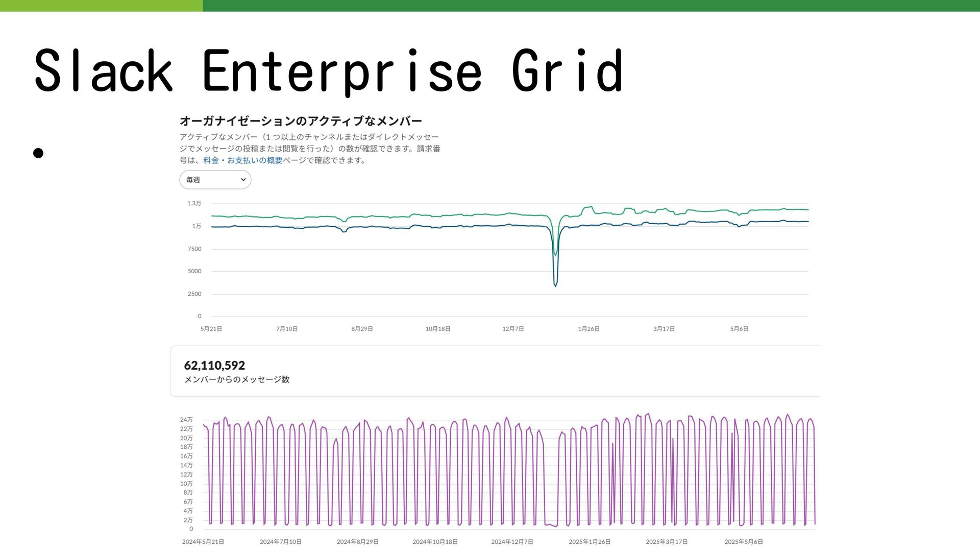Click the 2025年3月17日 date label

pyautogui.click(x=667, y=542)
